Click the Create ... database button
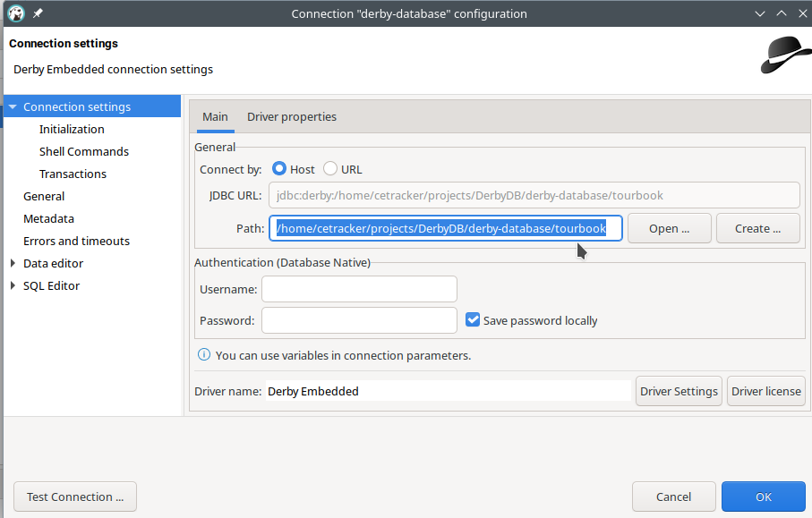This screenshot has height=518, width=812. [x=757, y=228]
